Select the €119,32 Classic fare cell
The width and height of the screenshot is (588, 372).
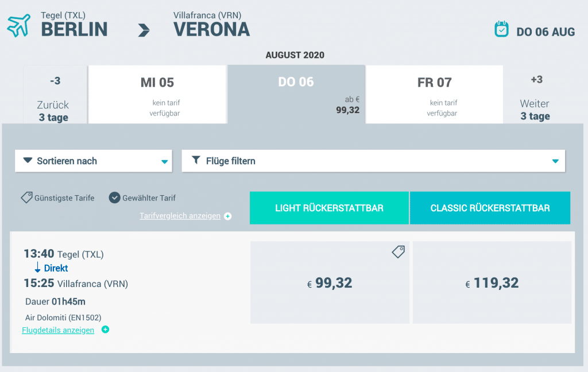click(492, 282)
